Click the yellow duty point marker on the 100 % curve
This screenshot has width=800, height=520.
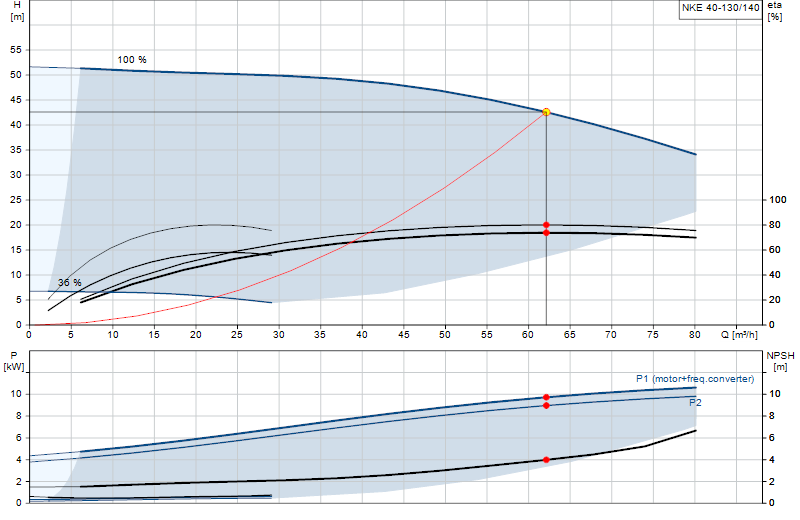point(546,112)
